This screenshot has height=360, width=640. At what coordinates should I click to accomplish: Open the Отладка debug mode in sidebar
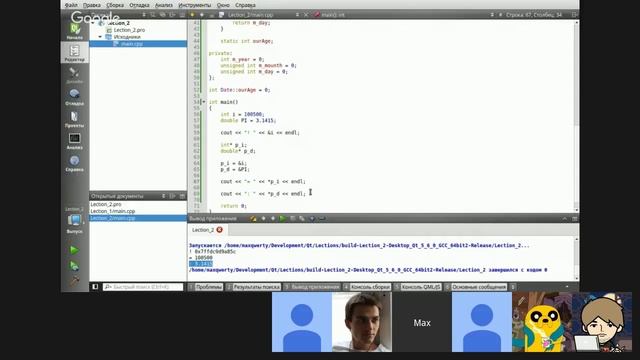(x=74, y=97)
